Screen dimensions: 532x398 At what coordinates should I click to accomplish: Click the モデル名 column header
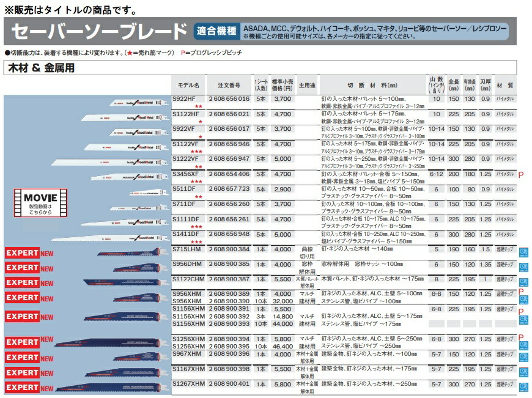(x=188, y=86)
